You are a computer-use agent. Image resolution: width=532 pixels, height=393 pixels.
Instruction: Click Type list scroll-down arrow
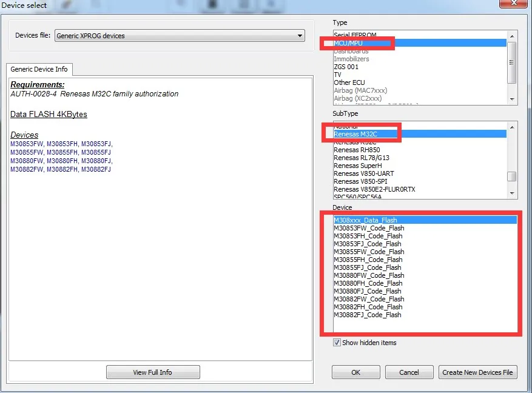(x=512, y=99)
